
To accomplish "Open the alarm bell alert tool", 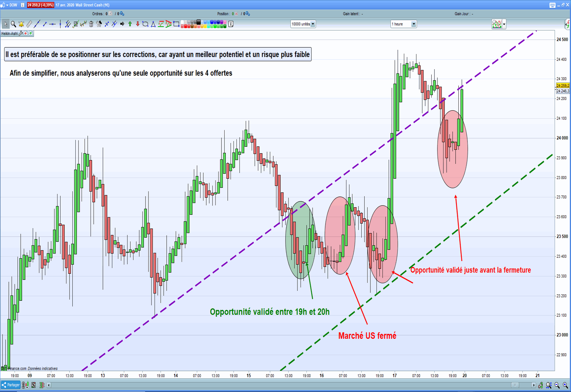I will 21,24.
